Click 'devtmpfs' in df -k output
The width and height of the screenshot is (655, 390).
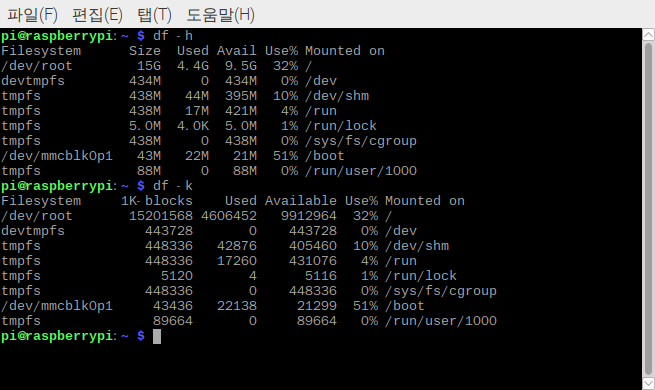[x=33, y=231]
